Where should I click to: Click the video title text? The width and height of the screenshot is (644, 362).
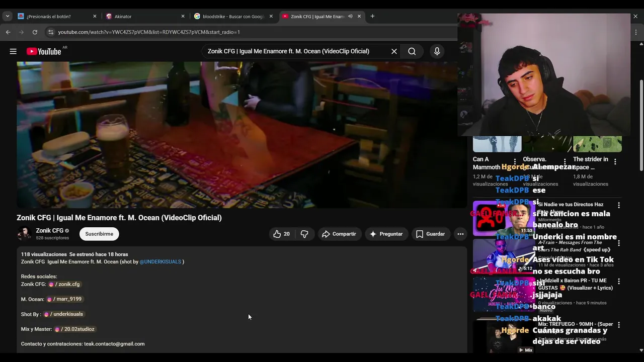tap(119, 218)
